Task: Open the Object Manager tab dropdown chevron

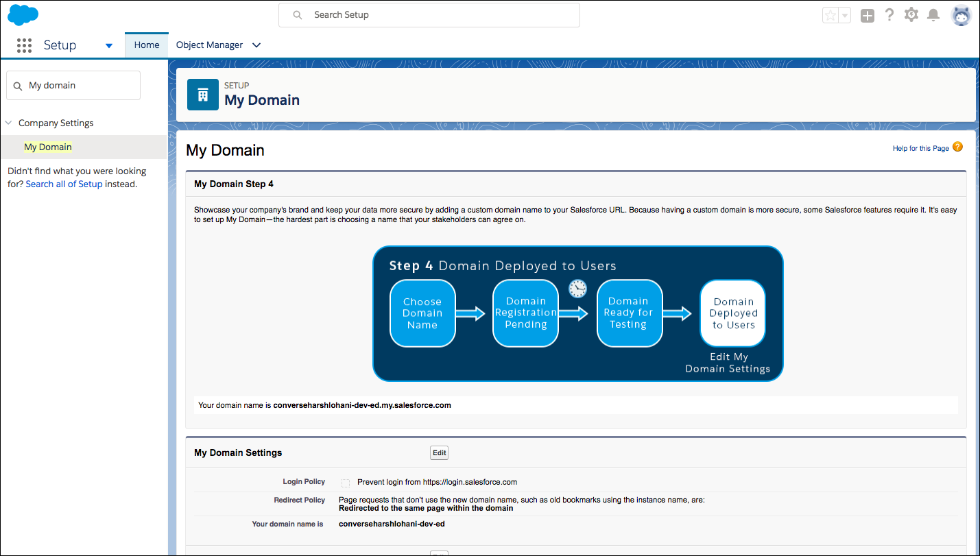Action: 256,45
